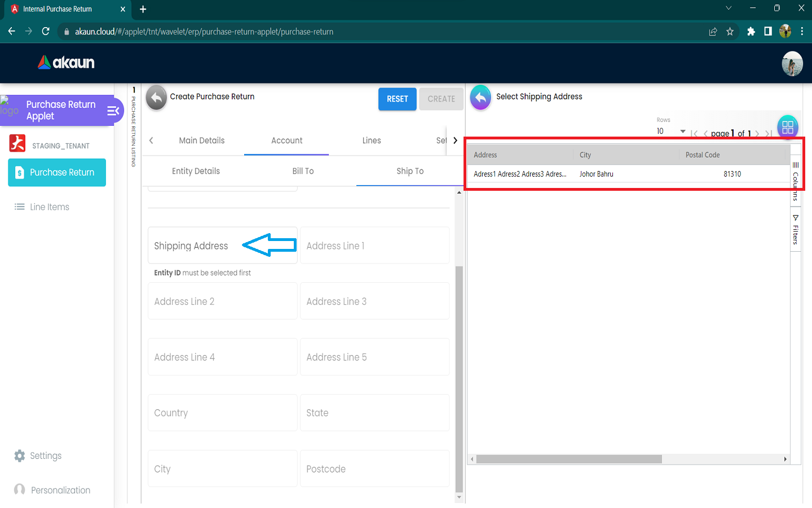The width and height of the screenshot is (812, 508).
Task: Focus the State field
Action: click(374, 413)
